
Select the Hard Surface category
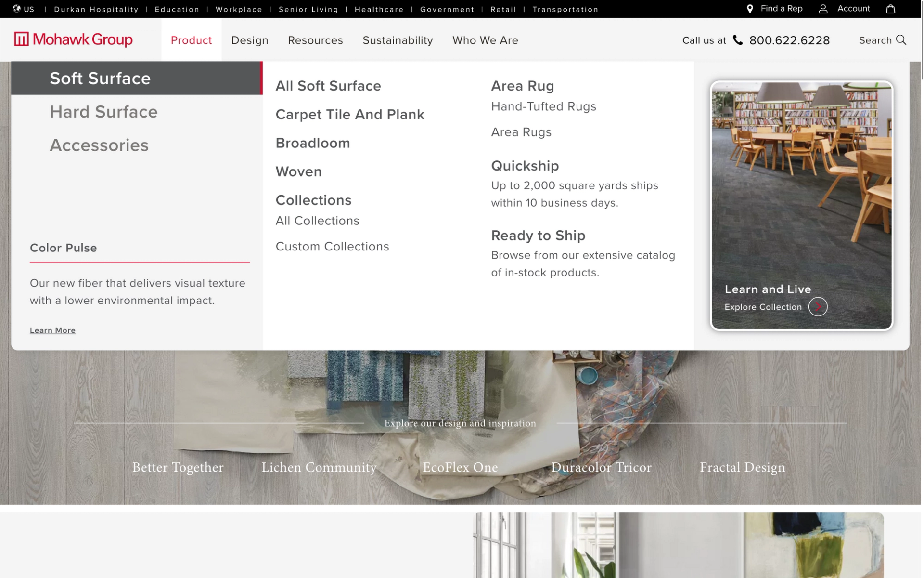(103, 112)
